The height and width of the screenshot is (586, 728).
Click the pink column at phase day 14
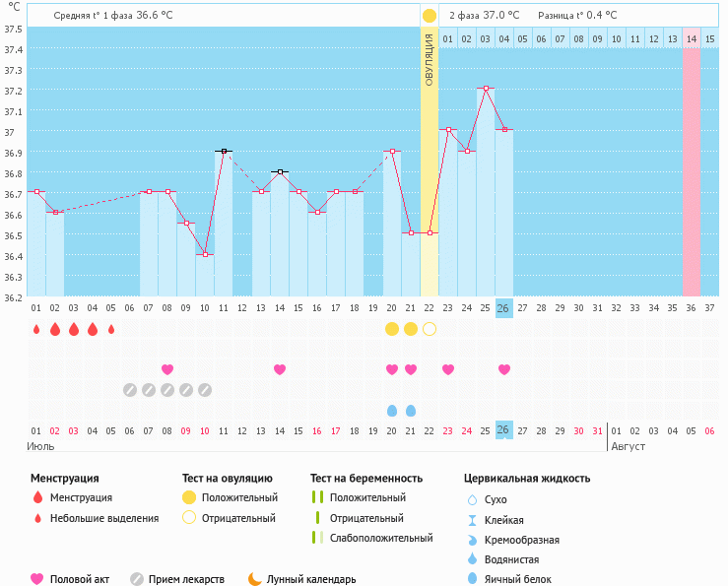pyautogui.click(x=692, y=167)
